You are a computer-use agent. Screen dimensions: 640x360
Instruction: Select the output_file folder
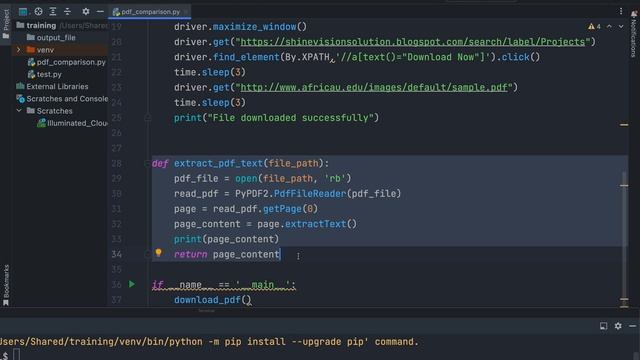56,38
